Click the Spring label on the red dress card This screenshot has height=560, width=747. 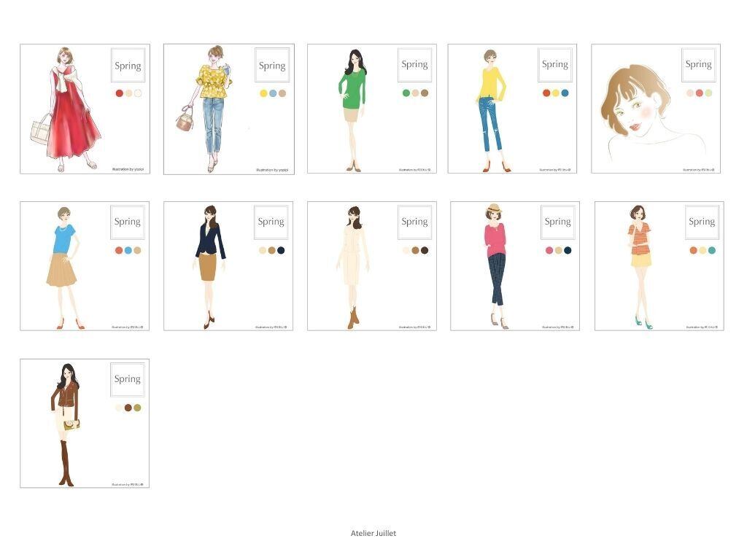pyautogui.click(x=128, y=66)
